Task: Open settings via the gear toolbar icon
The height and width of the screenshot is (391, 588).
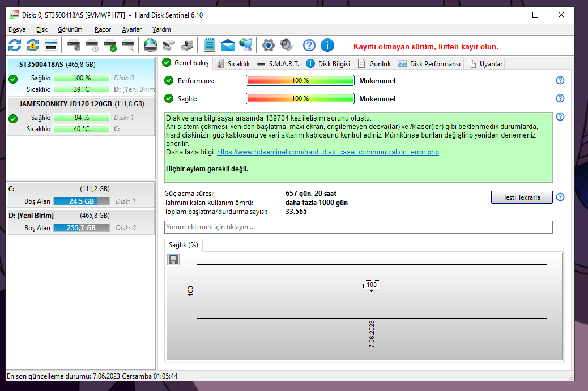Action: (268, 46)
